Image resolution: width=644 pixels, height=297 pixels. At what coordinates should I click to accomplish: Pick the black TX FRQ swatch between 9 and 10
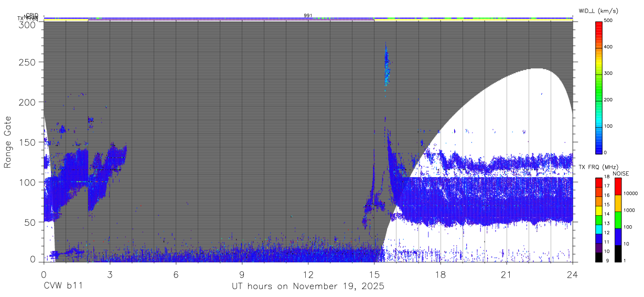tap(598, 257)
